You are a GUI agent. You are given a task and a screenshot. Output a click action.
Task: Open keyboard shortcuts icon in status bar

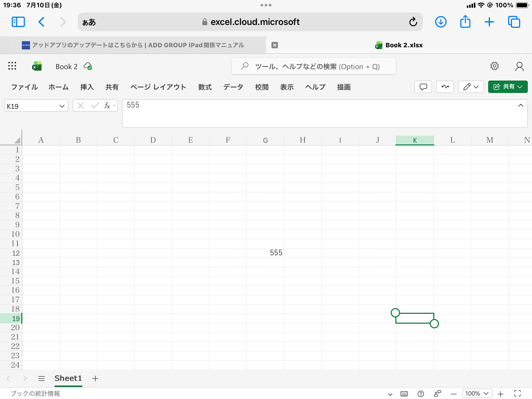coord(404,394)
